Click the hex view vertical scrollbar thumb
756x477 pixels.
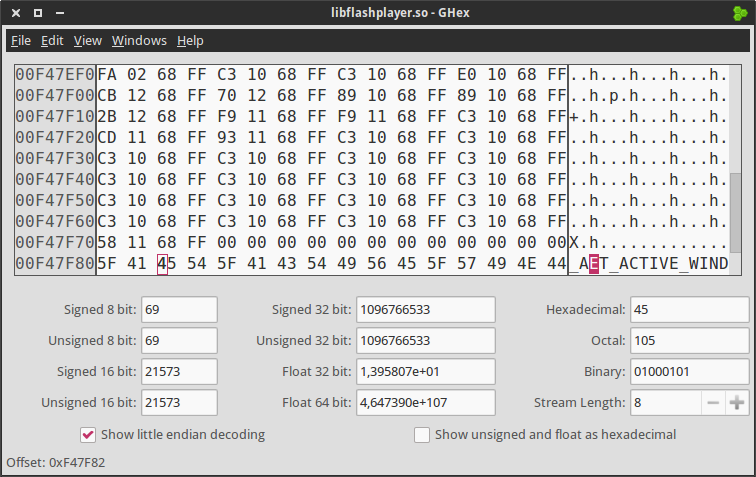tap(735, 213)
